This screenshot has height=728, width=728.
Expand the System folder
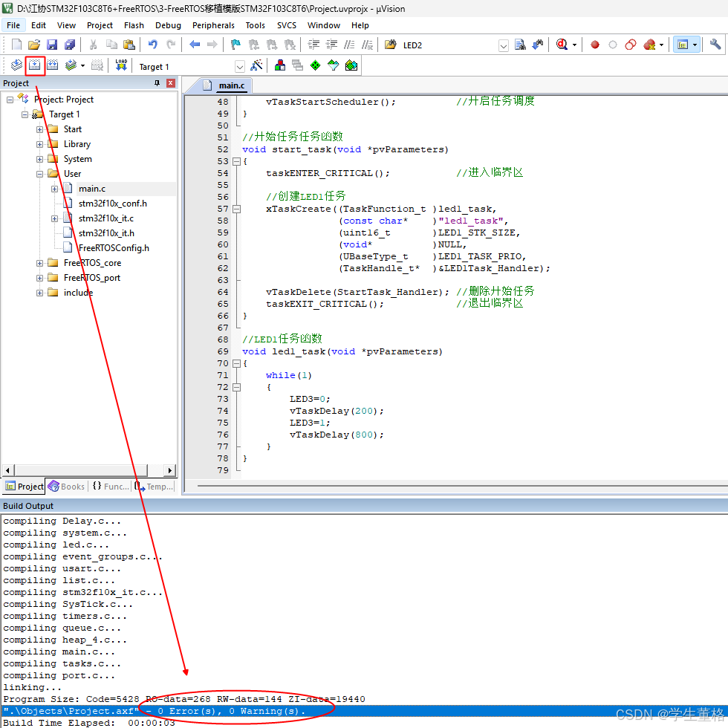pos(40,159)
